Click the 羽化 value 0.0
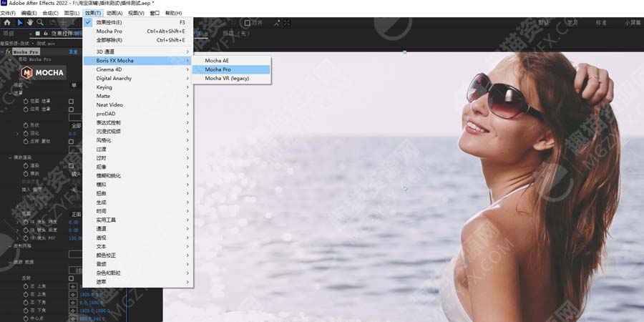644x322 pixels. point(72,134)
